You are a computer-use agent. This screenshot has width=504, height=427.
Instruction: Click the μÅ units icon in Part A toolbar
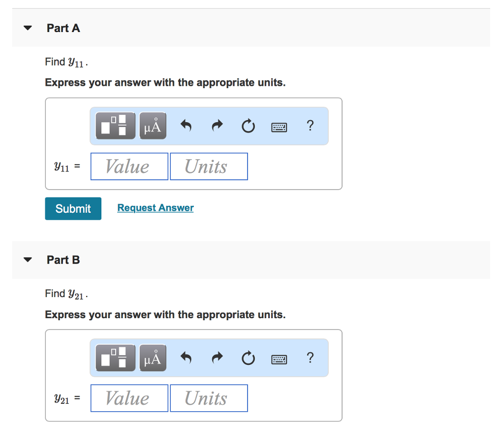[153, 126]
